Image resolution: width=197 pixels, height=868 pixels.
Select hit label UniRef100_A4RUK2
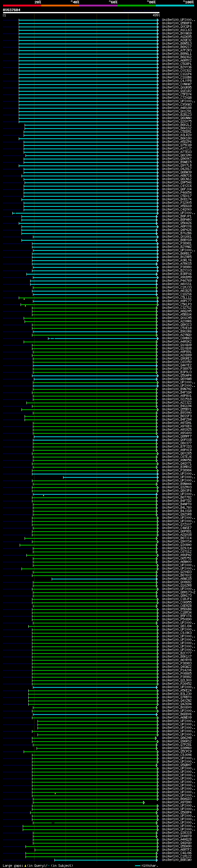point(176,341)
